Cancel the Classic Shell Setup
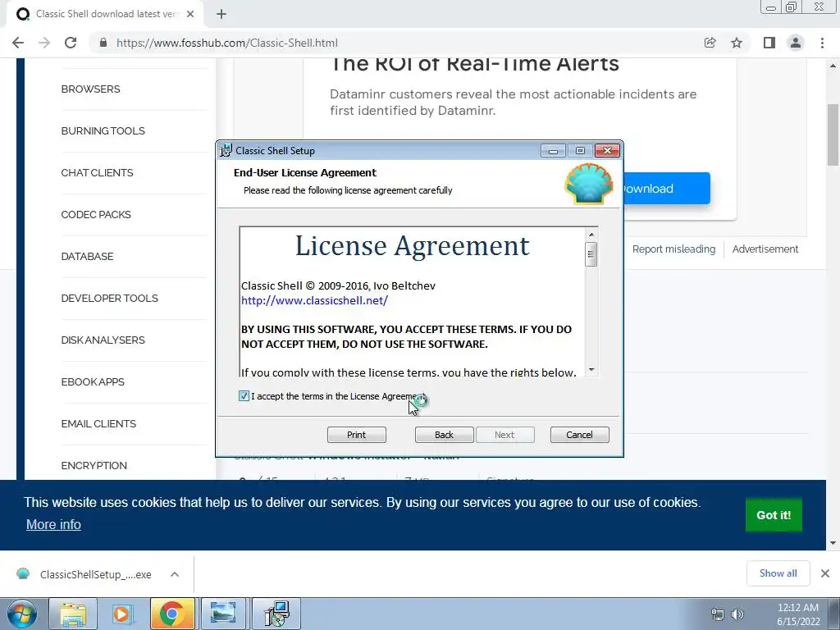Image resolution: width=840 pixels, height=630 pixels. [x=579, y=435]
